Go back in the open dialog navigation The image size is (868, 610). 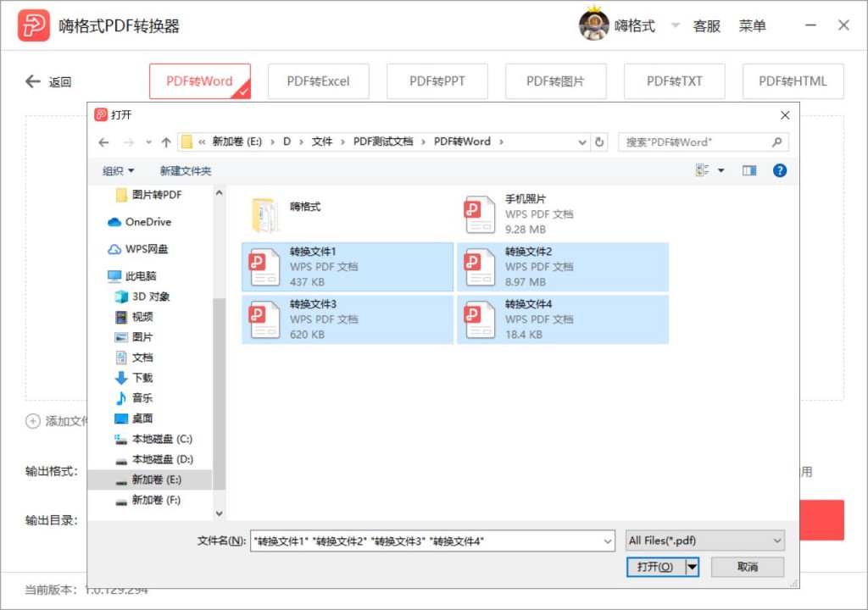pos(103,142)
